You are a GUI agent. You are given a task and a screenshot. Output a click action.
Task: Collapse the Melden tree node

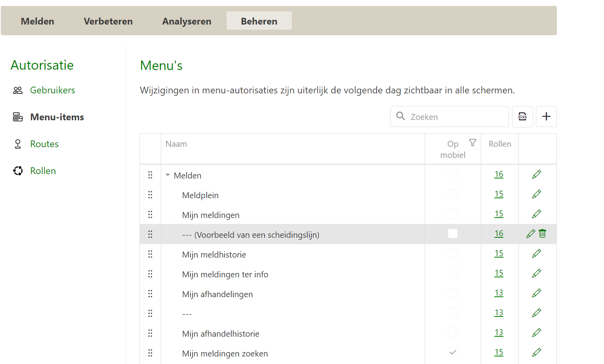tap(168, 175)
